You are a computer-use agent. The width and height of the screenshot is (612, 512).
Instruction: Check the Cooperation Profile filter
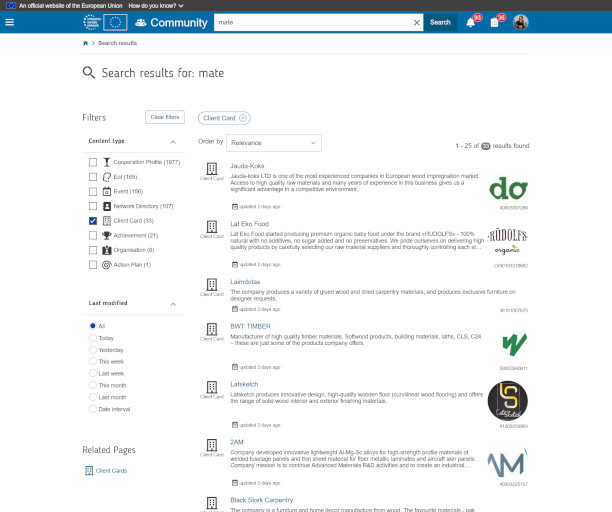[93, 162]
